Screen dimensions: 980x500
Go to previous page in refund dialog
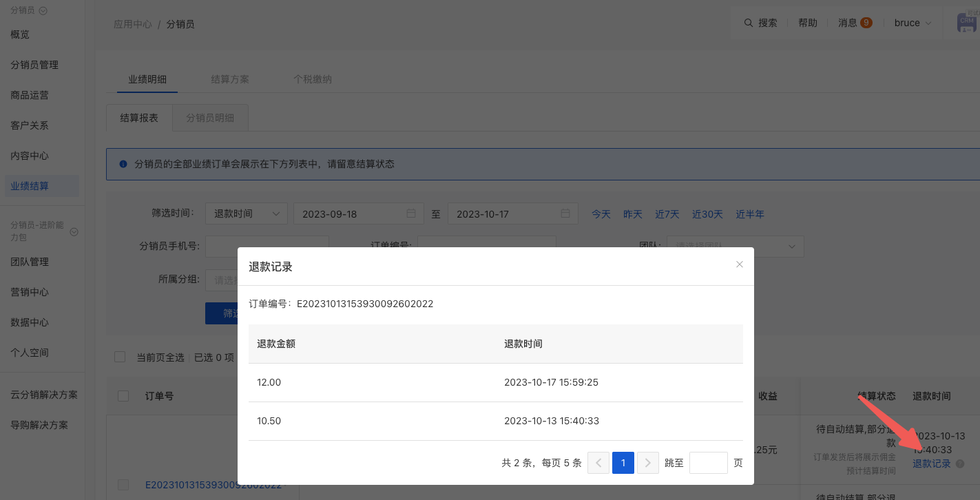coord(598,463)
